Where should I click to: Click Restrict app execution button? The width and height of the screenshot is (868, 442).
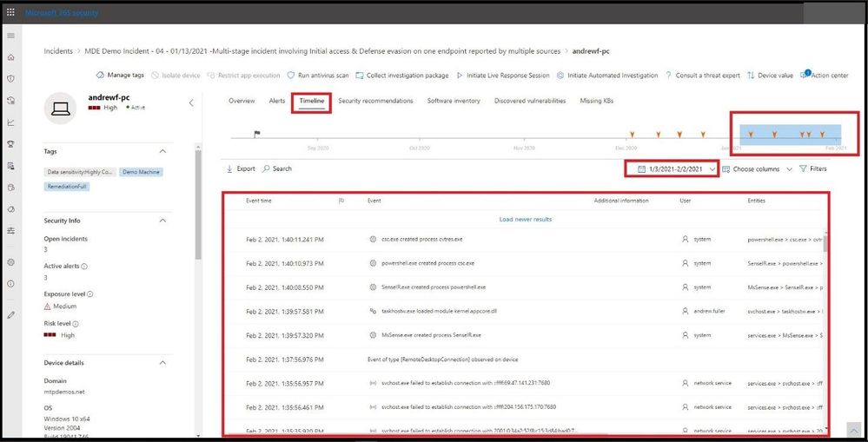244,76
